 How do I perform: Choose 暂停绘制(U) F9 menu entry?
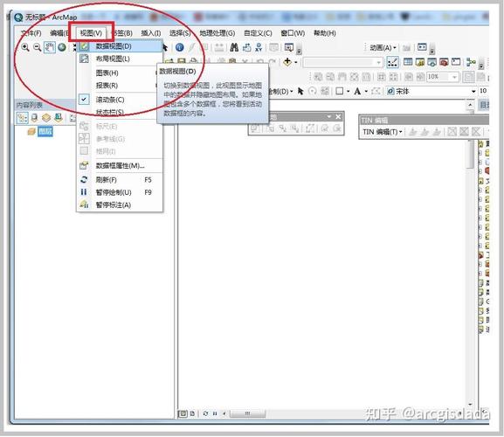[119, 192]
